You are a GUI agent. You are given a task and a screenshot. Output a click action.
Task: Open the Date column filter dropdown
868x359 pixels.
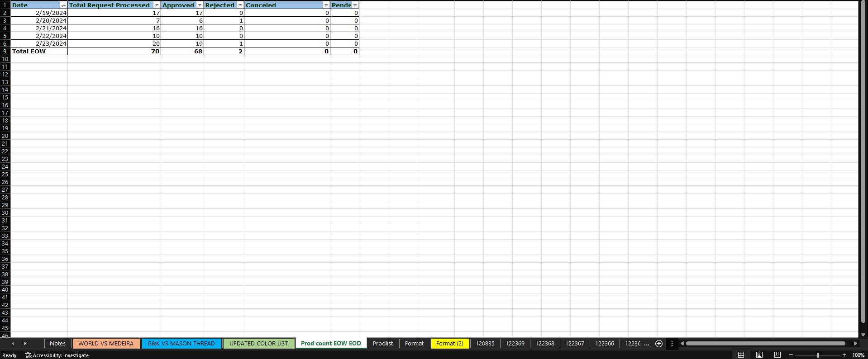pyautogui.click(x=63, y=5)
